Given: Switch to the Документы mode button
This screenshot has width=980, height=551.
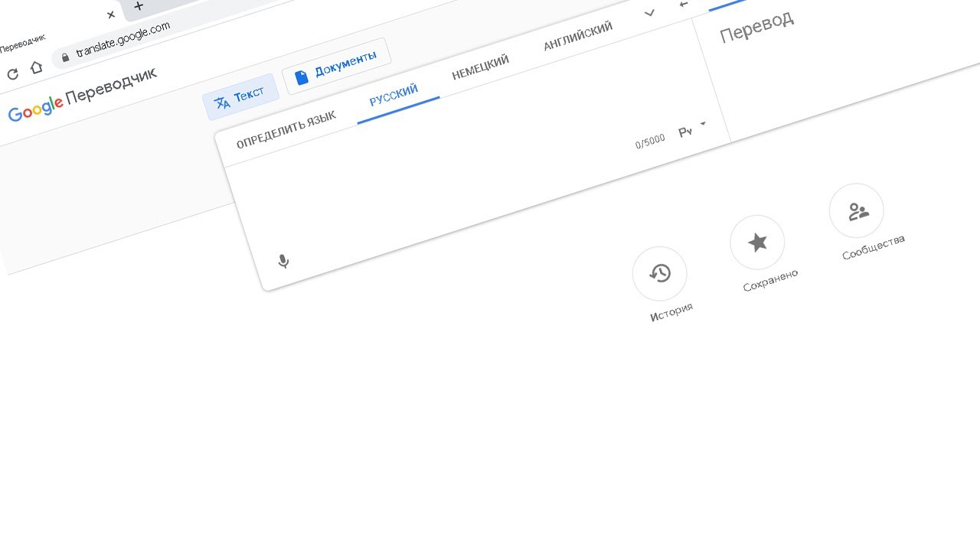Looking at the screenshot, I should click(x=337, y=65).
